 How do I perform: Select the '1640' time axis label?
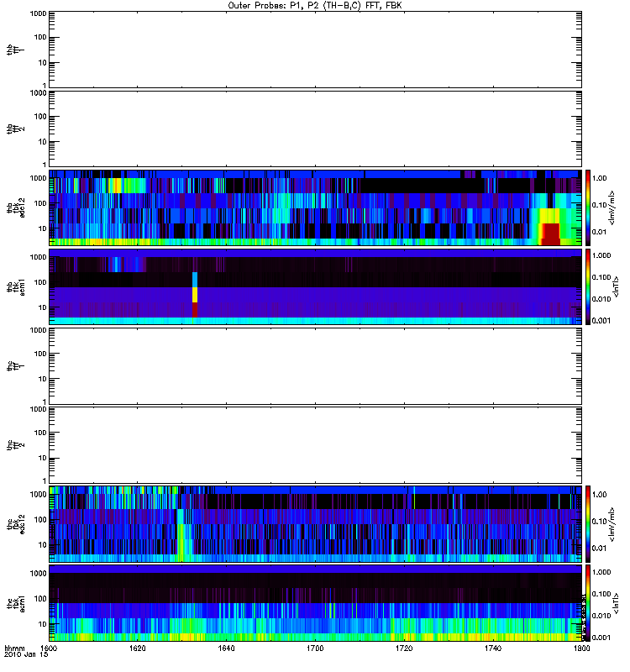(x=226, y=648)
